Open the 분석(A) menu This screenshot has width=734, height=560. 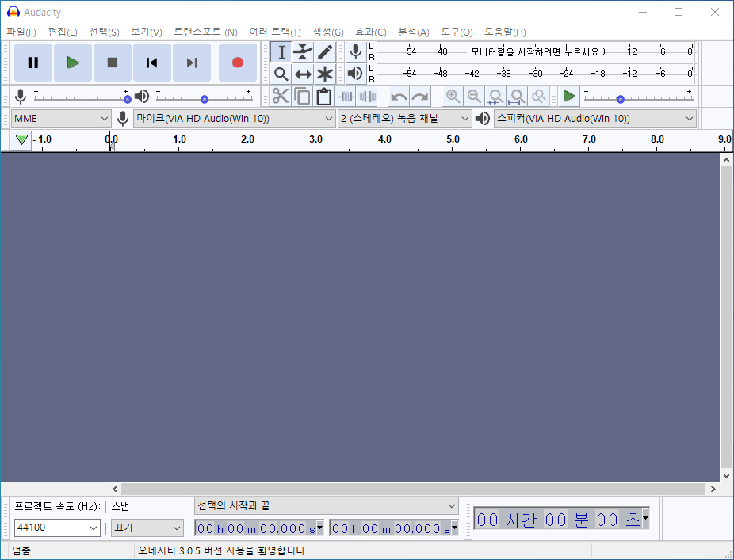pos(413,32)
